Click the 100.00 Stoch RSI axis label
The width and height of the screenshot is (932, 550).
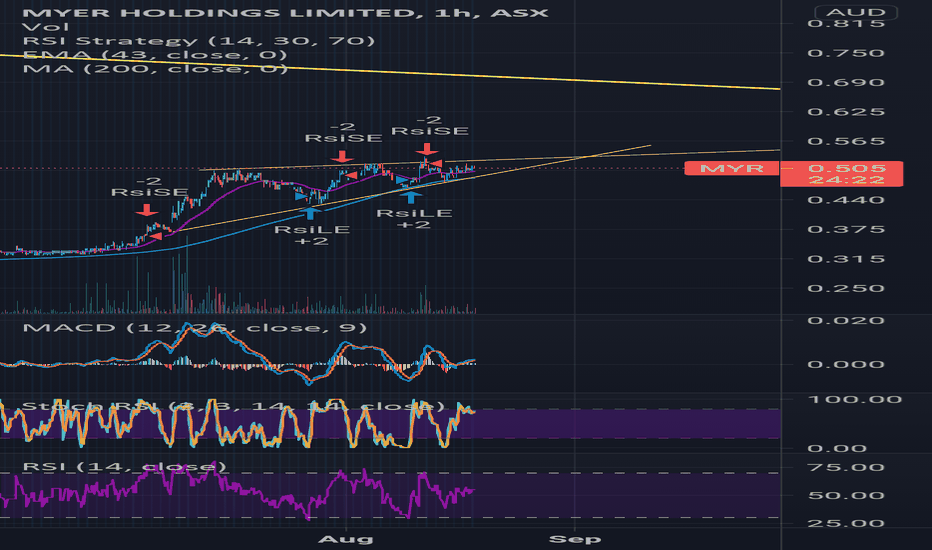coord(855,399)
